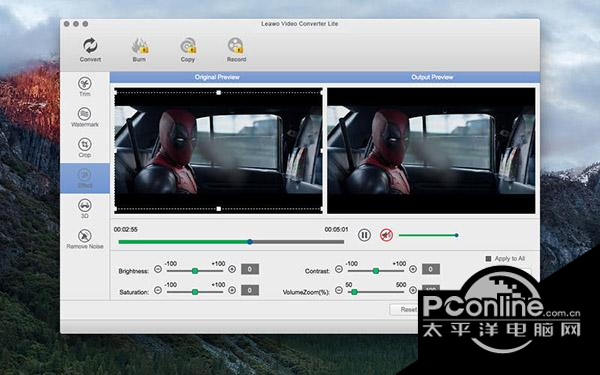The image size is (600, 375).
Task: Open the locked Copy module
Action: pyautogui.click(x=188, y=50)
